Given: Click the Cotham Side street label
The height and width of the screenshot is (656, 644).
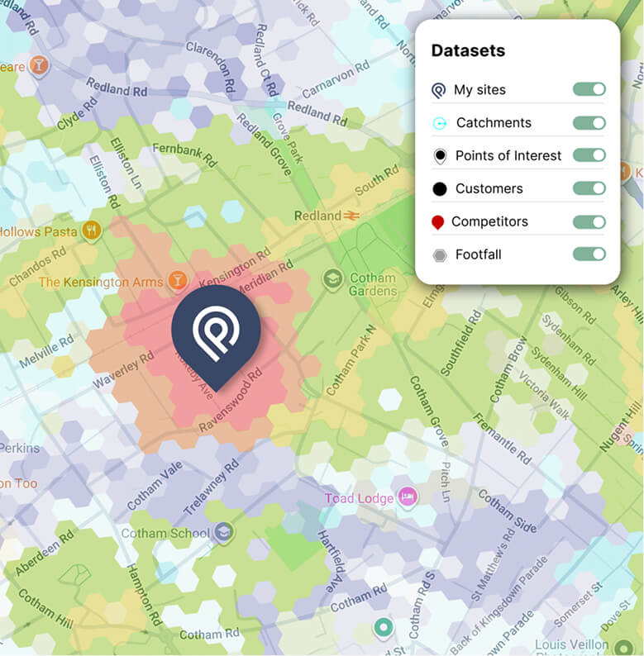Looking at the screenshot, I should click(507, 511).
